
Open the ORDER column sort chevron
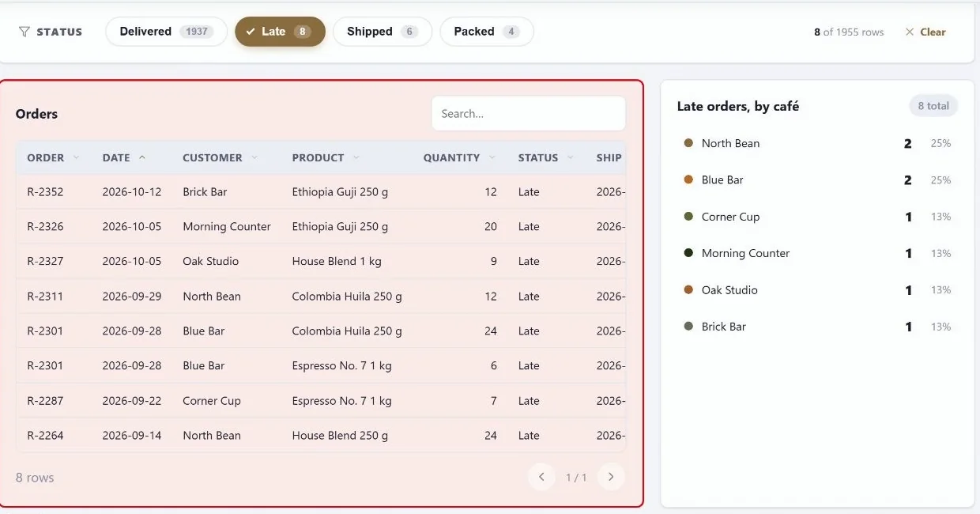point(77,157)
